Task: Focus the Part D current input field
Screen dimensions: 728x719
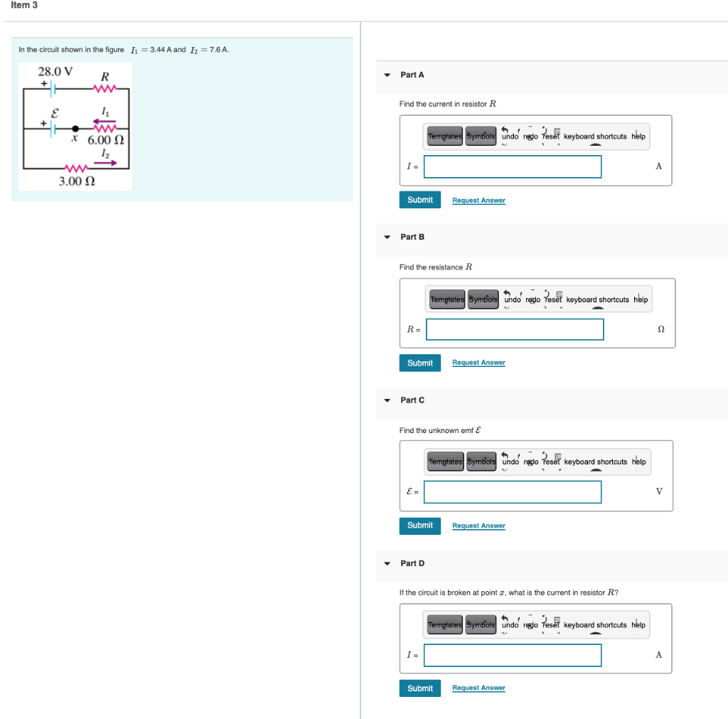Action: tap(513, 655)
